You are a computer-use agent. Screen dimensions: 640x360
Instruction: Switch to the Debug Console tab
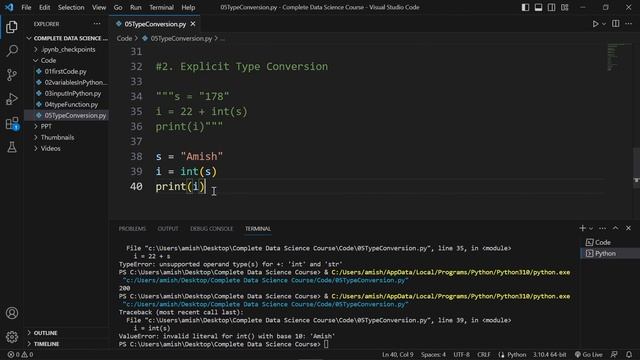coord(211,229)
